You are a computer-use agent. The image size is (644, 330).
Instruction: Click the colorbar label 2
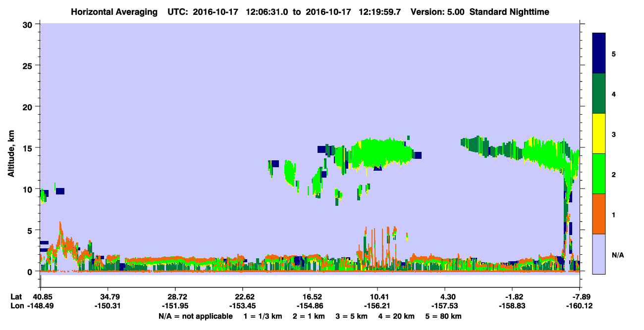click(x=614, y=174)
